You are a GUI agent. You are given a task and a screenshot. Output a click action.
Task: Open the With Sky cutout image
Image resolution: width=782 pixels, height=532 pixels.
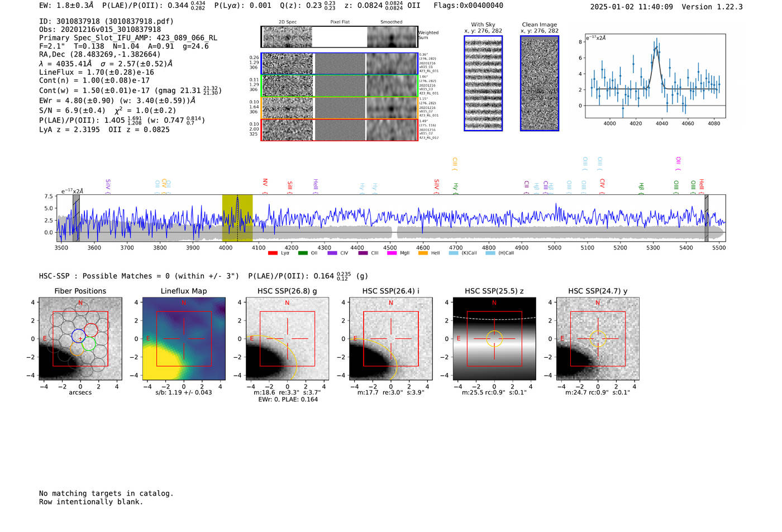pyautogui.click(x=483, y=83)
